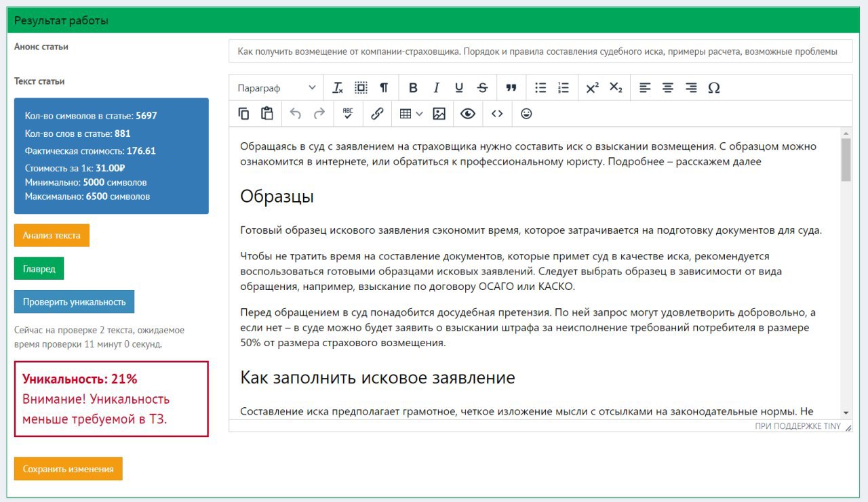
Task: Click the select all icon
Action: [x=361, y=87]
